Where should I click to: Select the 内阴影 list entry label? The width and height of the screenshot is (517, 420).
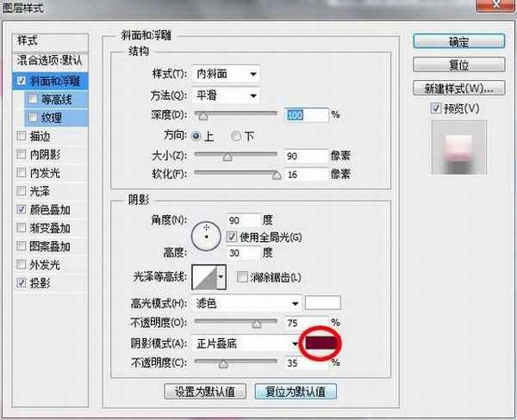coord(45,155)
